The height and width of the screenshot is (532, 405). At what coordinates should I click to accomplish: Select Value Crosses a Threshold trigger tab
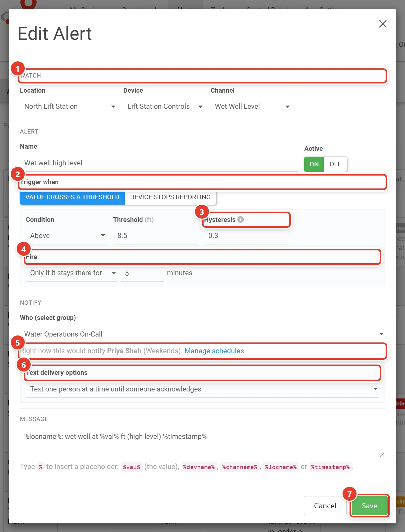pyautogui.click(x=72, y=197)
